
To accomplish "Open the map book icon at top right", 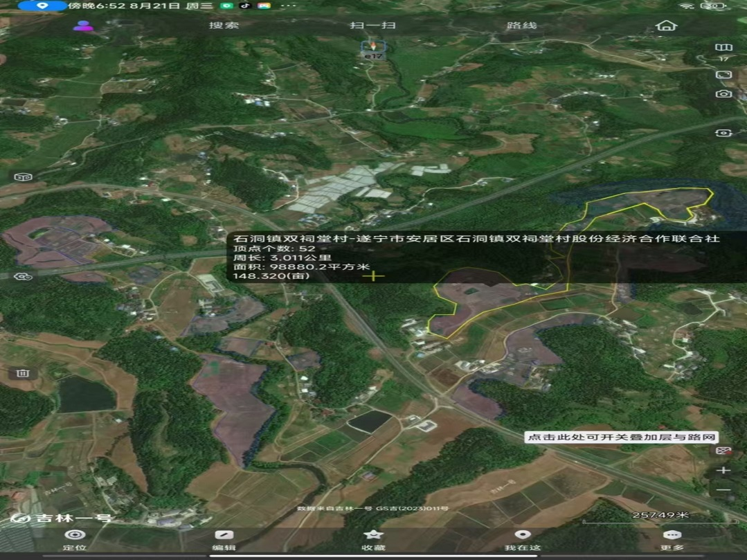I will click(x=723, y=48).
